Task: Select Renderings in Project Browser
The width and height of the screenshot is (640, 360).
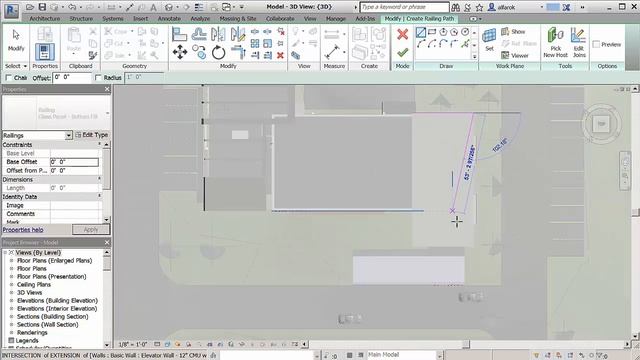Action: pos(32,333)
